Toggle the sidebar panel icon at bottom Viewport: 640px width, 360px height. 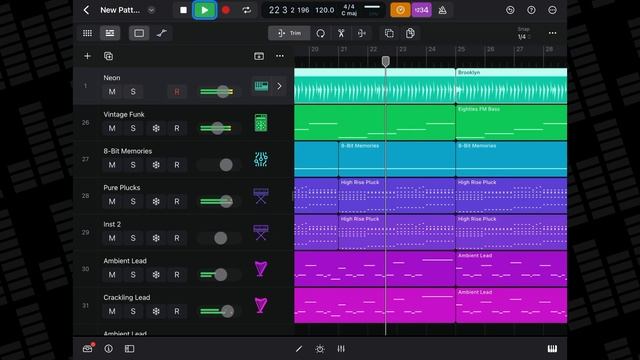pyautogui.click(x=129, y=349)
